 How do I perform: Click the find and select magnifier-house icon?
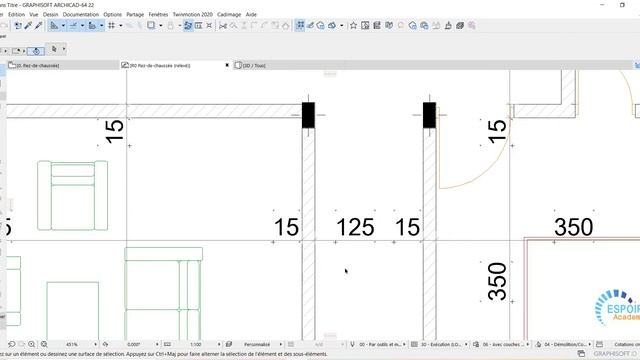[x=413, y=25]
